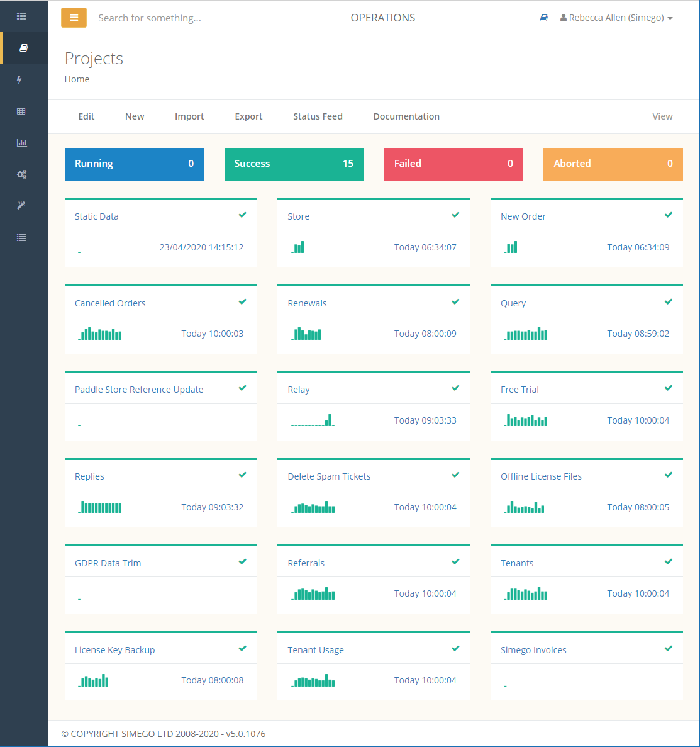700x747 pixels.
Task: Open the Documentation menu item
Action: point(406,116)
